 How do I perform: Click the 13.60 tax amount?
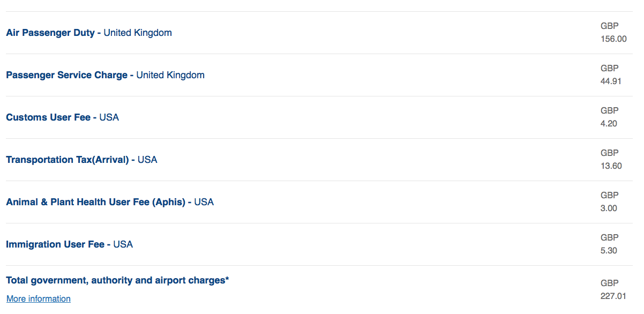click(611, 166)
